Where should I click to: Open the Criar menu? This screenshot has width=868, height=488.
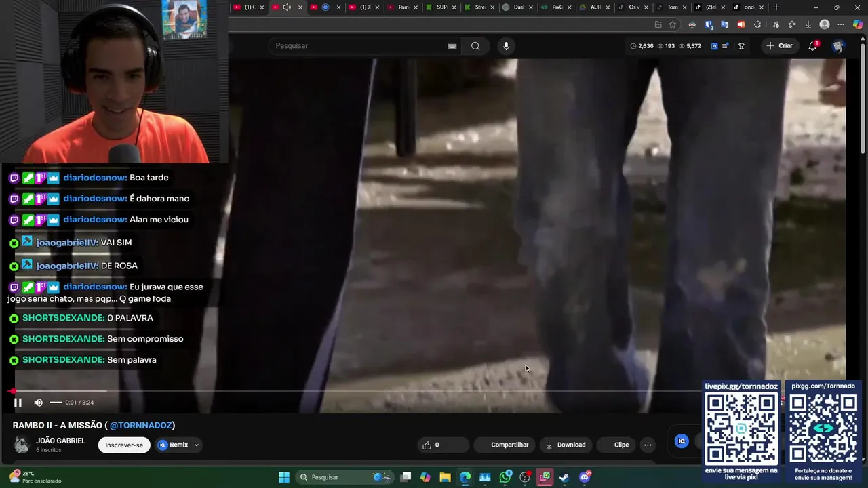click(x=779, y=46)
